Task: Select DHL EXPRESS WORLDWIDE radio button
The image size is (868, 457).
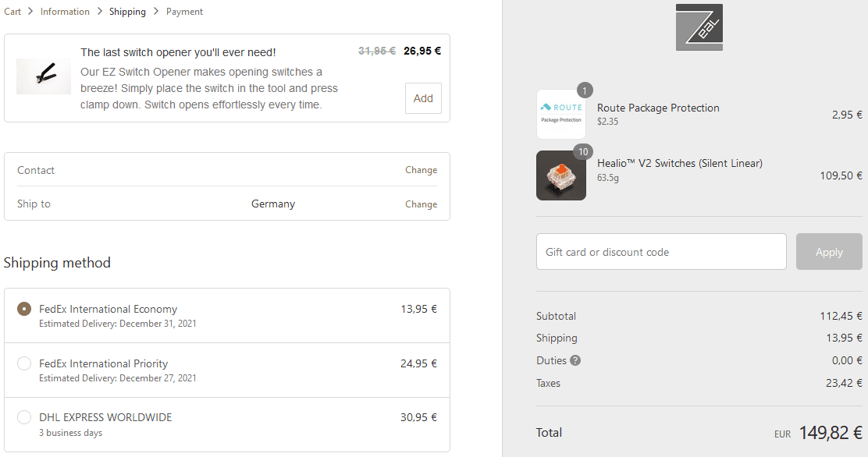Action: [x=23, y=417]
